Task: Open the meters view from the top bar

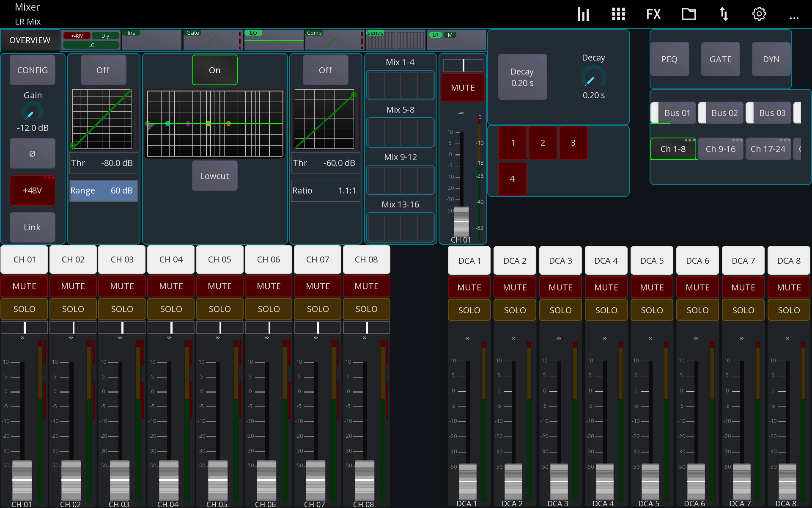Action: click(x=583, y=14)
